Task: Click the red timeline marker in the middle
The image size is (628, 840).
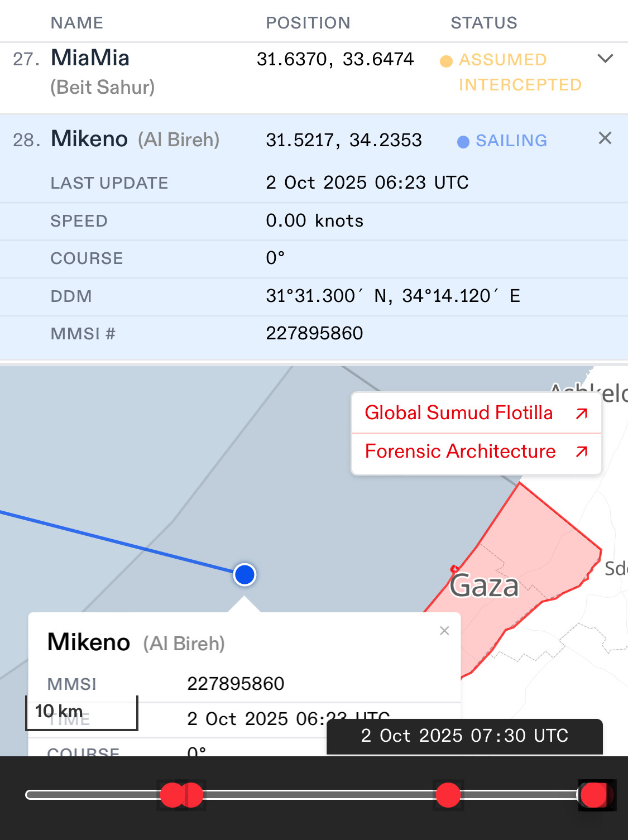Action: (x=448, y=795)
